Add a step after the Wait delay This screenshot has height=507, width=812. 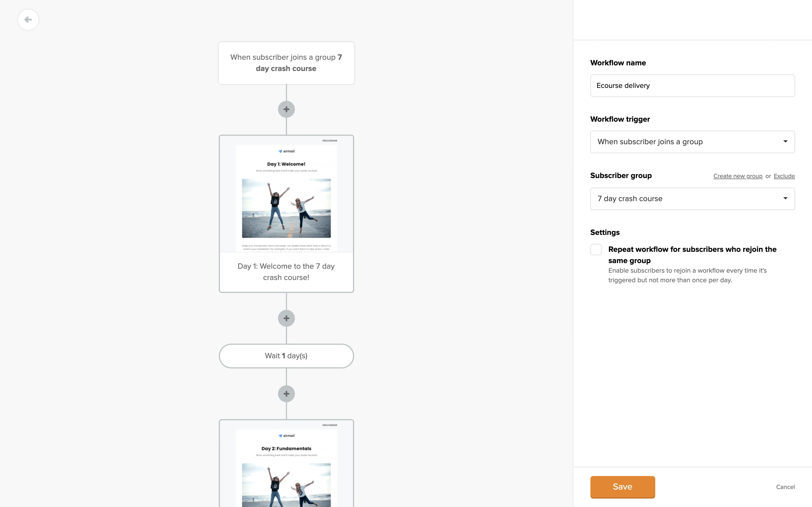point(286,394)
